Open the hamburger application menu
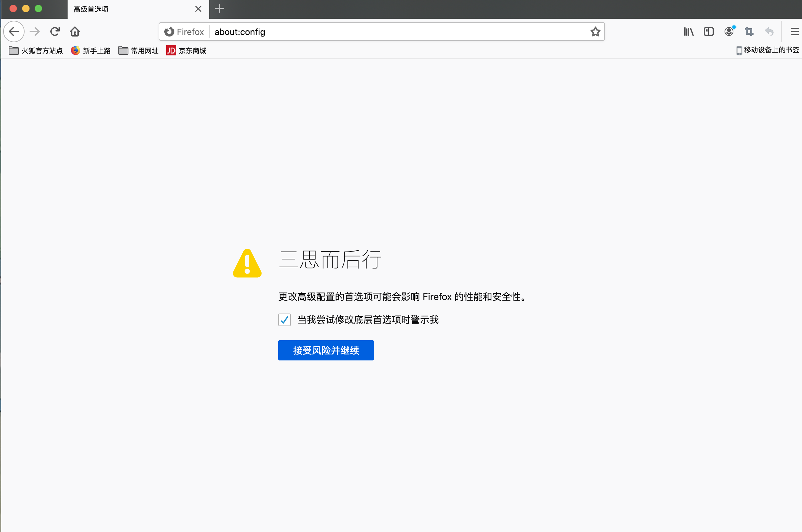Viewport: 802px width, 532px height. pos(794,31)
